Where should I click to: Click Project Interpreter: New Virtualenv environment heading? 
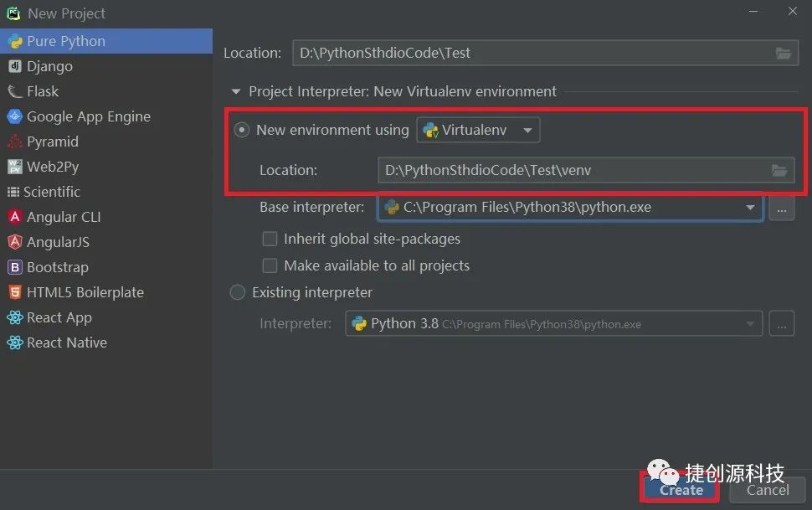pyautogui.click(x=403, y=92)
